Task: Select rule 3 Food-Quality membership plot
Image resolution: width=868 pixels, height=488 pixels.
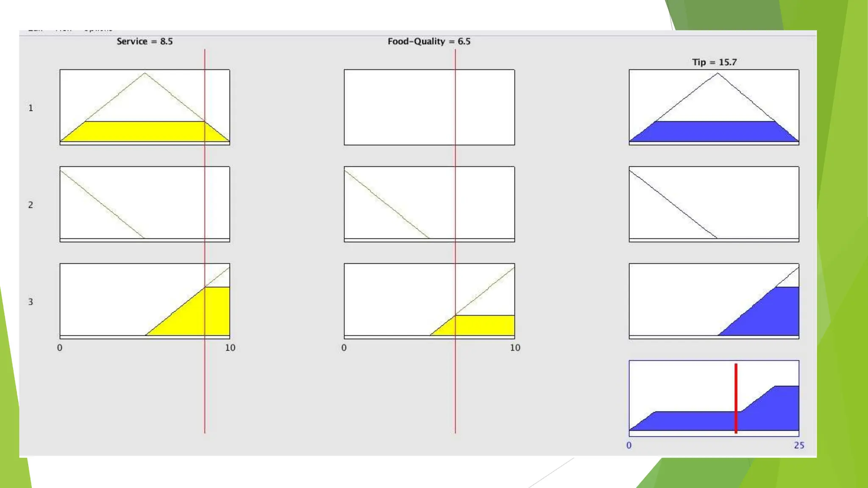Action: point(429,301)
